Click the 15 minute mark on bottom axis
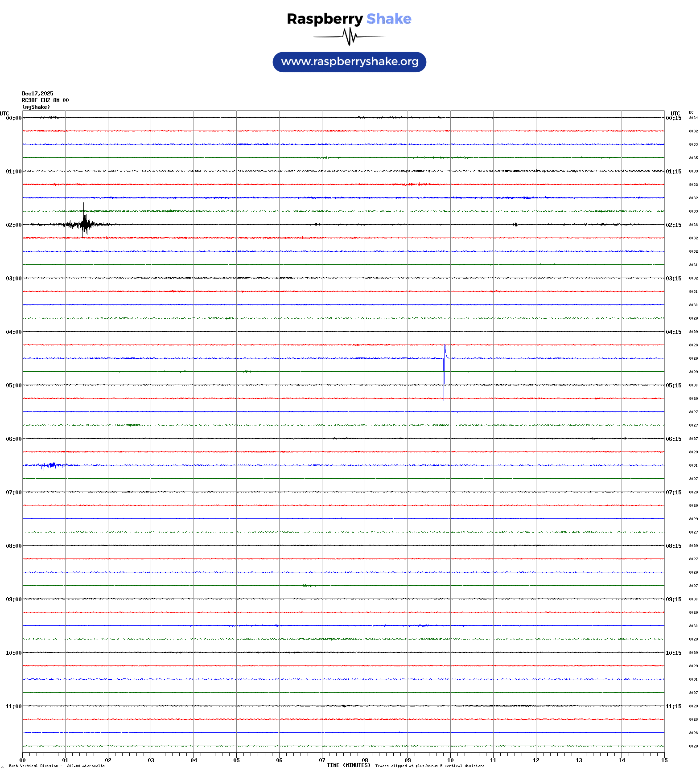This screenshot has width=700, height=772. tap(664, 760)
